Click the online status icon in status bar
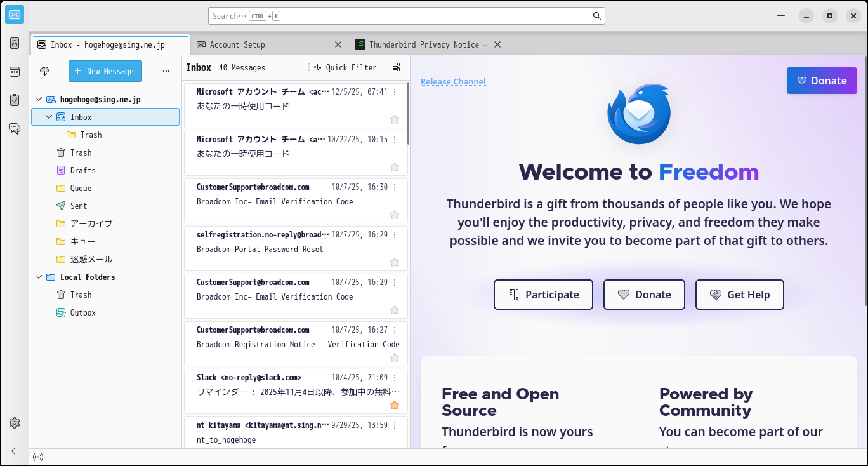Image resolution: width=868 pixels, height=466 pixels. (x=38, y=457)
